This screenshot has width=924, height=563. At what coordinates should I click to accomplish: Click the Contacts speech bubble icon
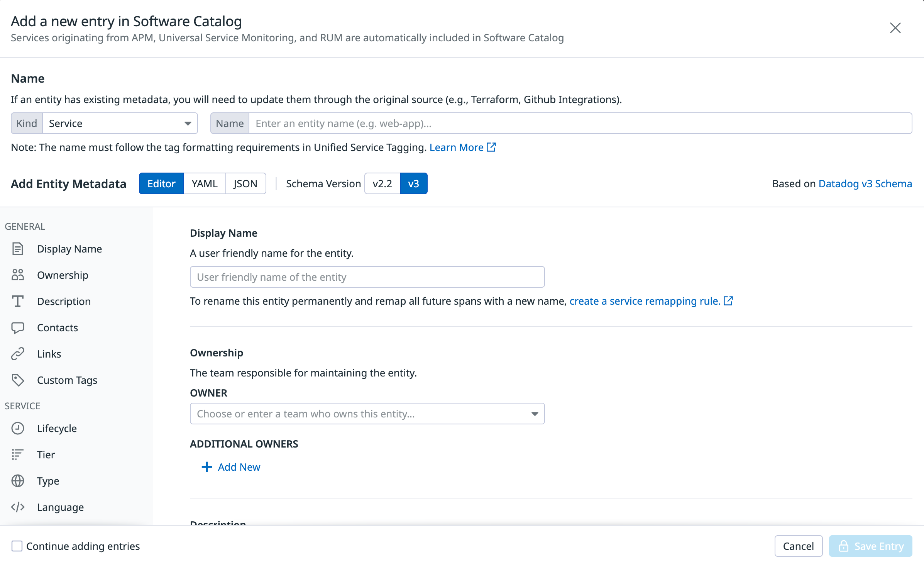(x=18, y=327)
